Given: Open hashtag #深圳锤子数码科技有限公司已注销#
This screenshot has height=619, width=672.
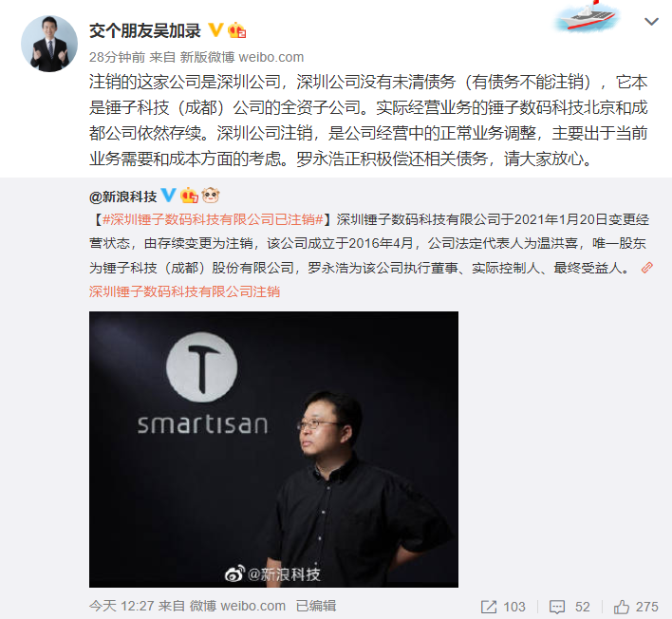Looking at the screenshot, I should click(x=213, y=219).
